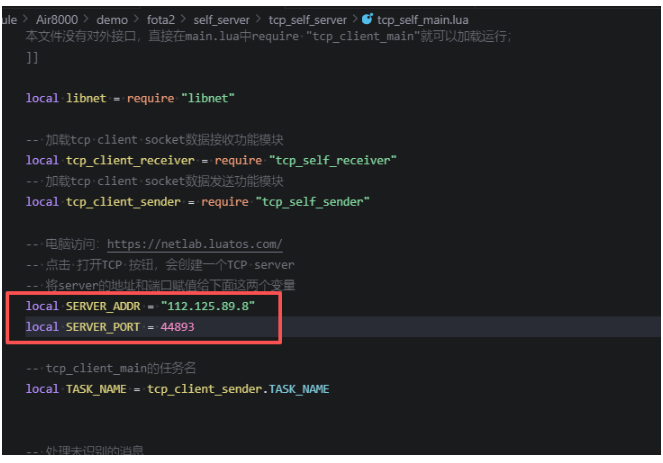Click the TASK_NAME variable declaration
This screenshot has height=463, width=663.
point(96,389)
